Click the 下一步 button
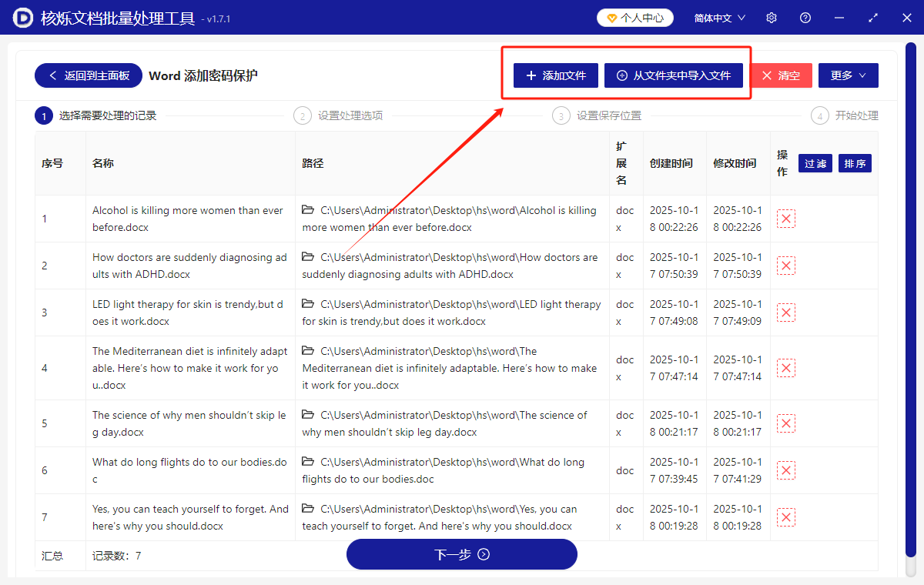Screen dimensions: 924x585 pos(461,554)
